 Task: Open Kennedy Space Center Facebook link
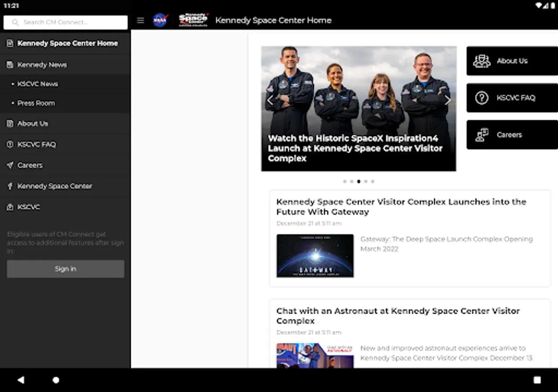coord(54,186)
